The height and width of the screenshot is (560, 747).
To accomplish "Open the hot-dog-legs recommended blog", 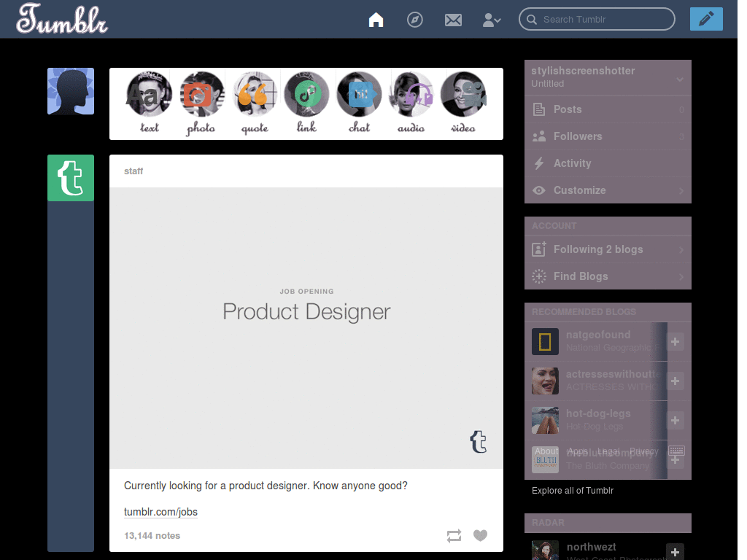I will tap(598, 413).
